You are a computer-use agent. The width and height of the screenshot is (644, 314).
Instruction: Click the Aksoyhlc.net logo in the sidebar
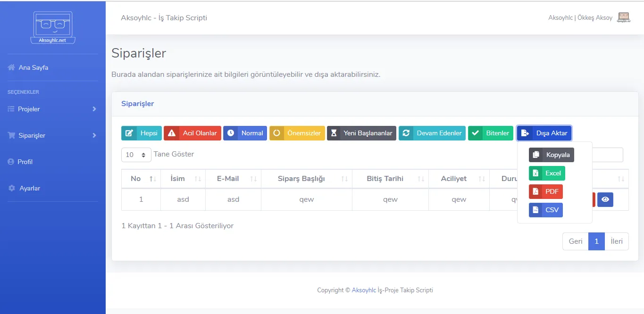pos(53,27)
